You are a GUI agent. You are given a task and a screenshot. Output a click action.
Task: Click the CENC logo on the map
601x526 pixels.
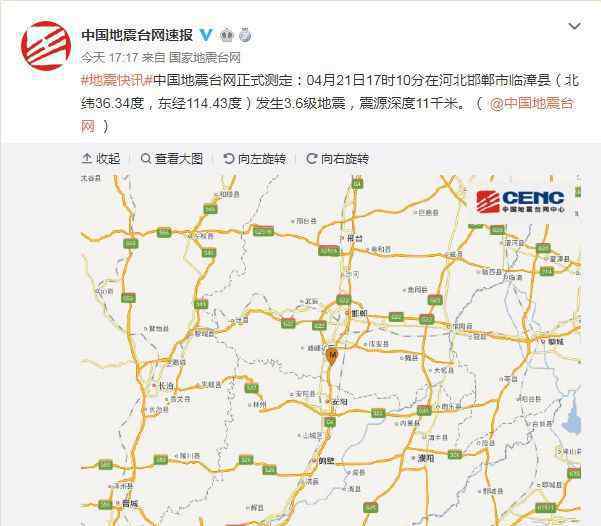(520, 202)
